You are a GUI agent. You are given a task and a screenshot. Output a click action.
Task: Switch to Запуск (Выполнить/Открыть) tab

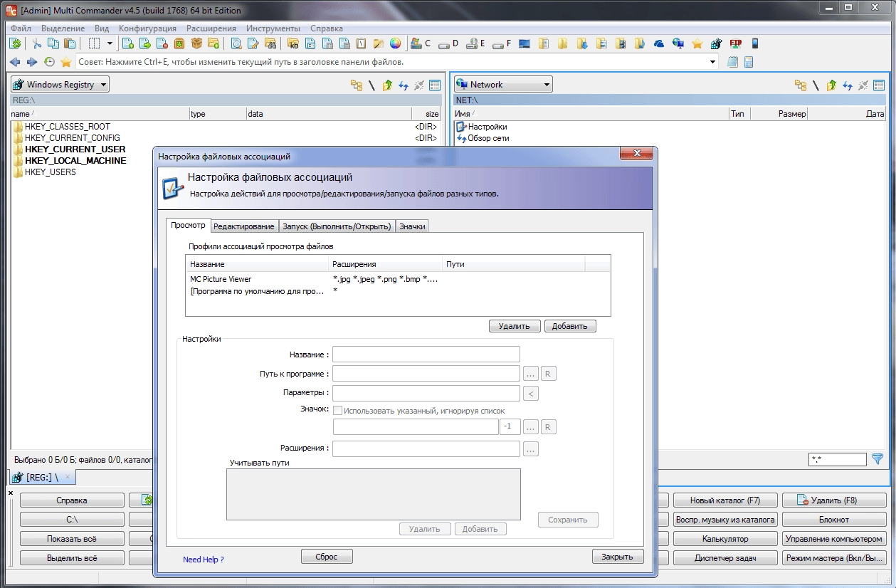click(337, 226)
